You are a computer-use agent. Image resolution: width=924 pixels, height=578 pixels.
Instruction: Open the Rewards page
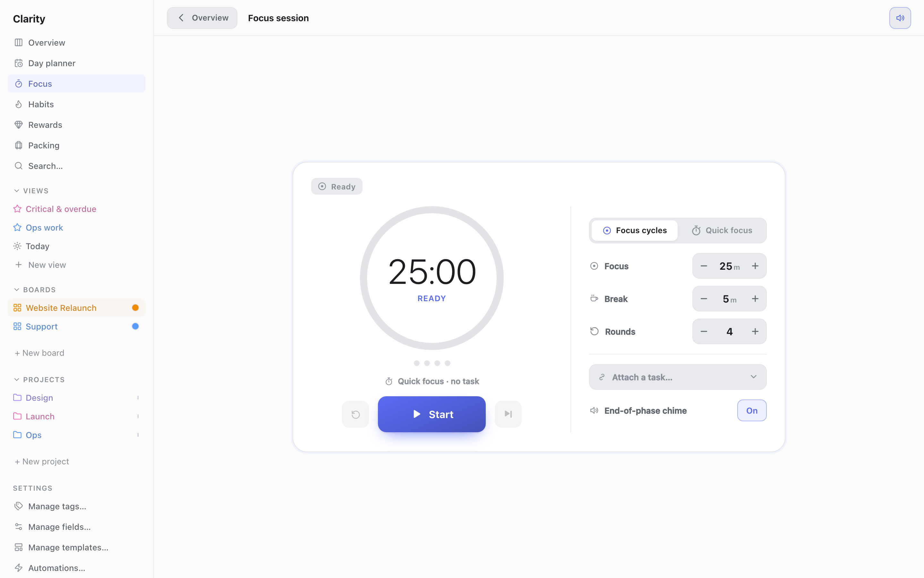point(76,125)
